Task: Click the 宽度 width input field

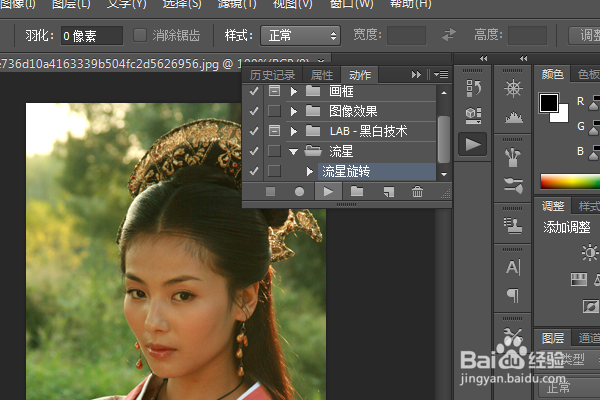Action: pos(406,36)
